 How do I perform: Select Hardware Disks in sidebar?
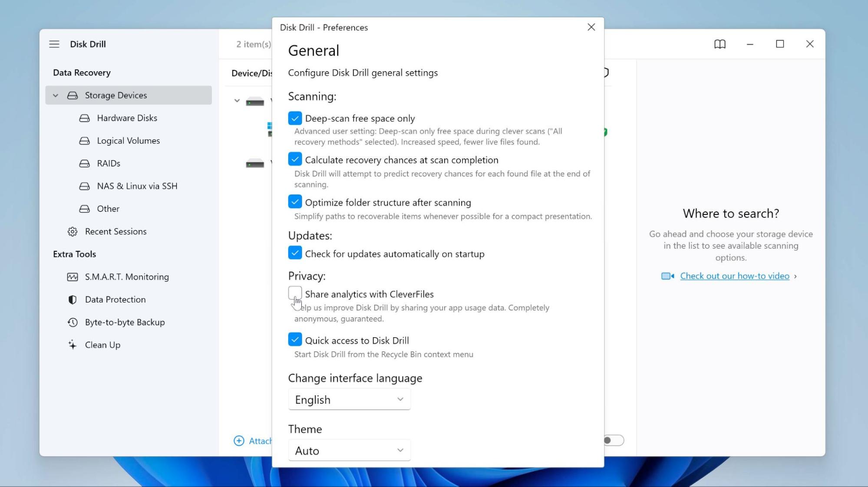pyautogui.click(x=127, y=118)
